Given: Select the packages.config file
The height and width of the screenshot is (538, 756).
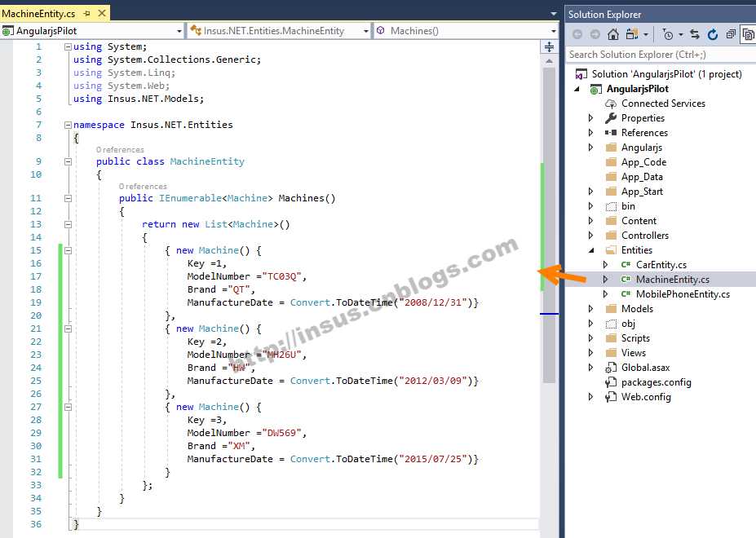Looking at the screenshot, I should point(656,382).
